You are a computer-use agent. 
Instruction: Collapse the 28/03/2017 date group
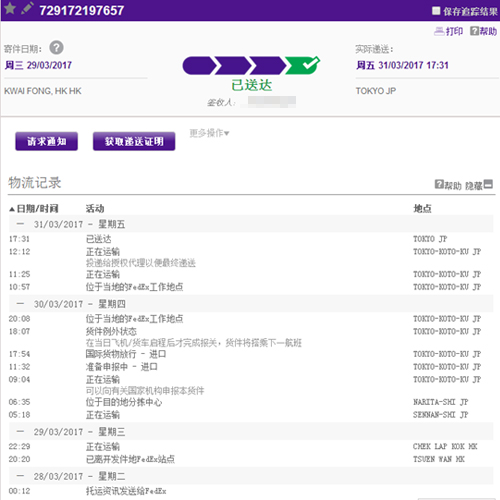point(20,476)
